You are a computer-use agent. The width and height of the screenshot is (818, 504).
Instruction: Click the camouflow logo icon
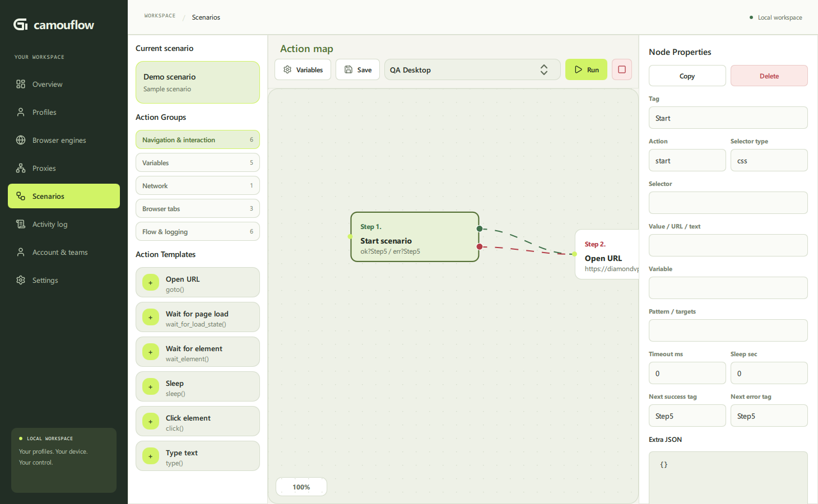(x=21, y=24)
